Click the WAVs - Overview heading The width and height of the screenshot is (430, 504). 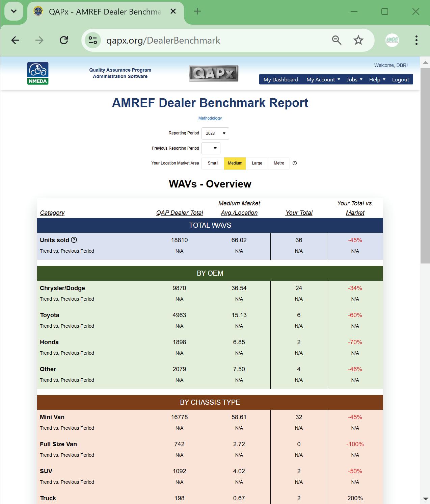coord(210,184)
